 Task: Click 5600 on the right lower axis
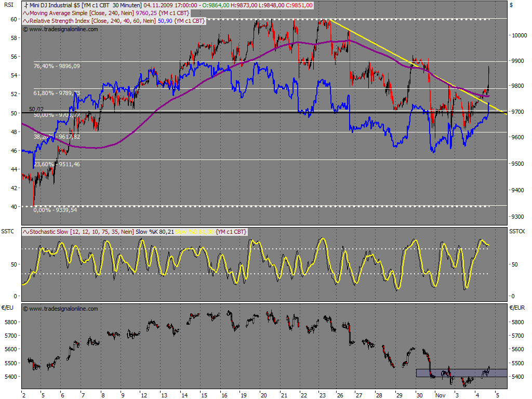[x=518, y=349]
